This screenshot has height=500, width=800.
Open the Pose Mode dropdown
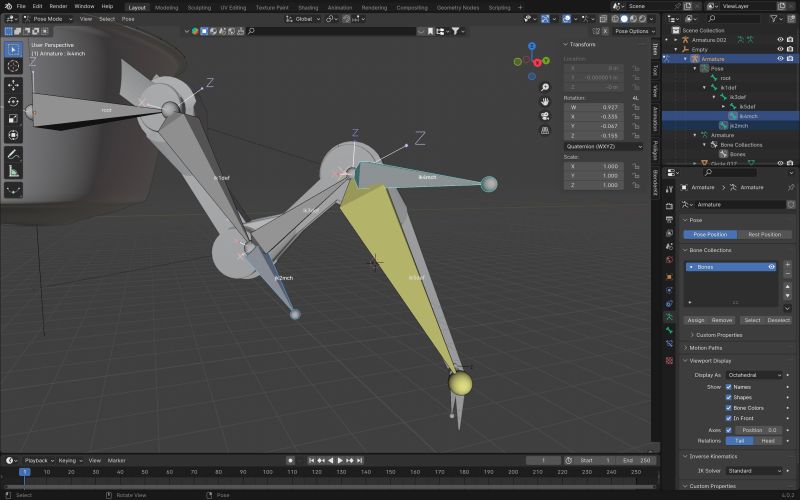48,19
